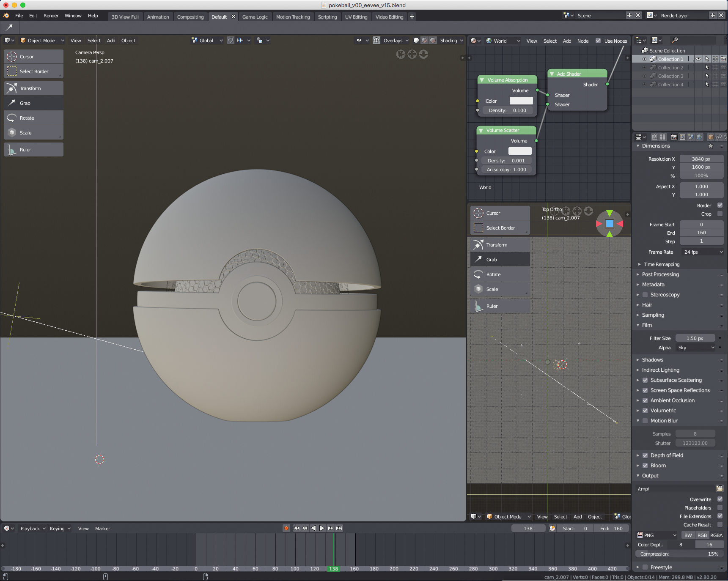This screenshot has width=728, height=581.
Task: Switch to the Animation workspace tab
Action: (x=158, y=17)
